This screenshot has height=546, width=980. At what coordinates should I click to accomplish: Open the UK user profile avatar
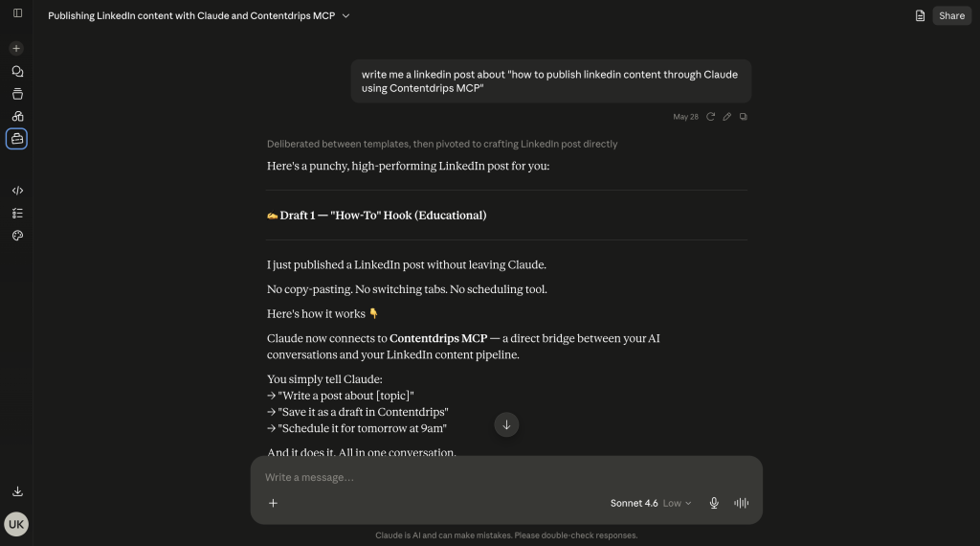pyautogui.click(x=16, y=524)
